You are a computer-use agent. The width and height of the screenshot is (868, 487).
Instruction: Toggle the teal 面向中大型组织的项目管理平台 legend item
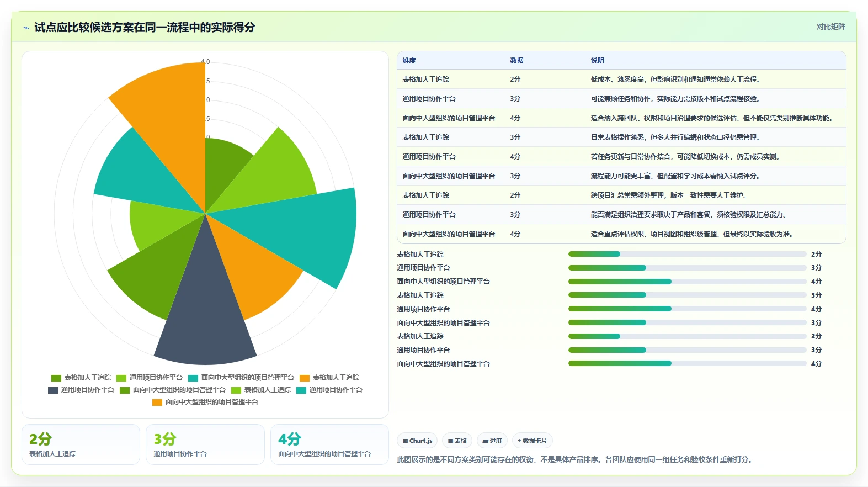click(241, 378)
